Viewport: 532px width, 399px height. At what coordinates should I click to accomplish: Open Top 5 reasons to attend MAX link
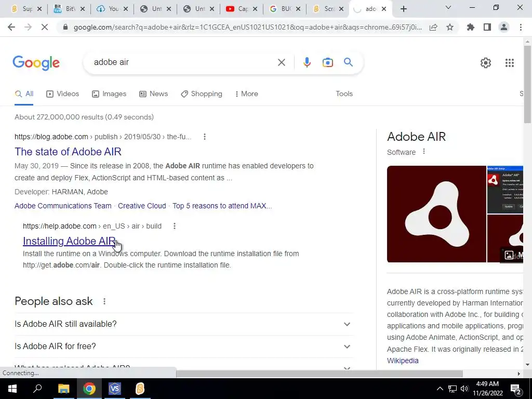222,206
